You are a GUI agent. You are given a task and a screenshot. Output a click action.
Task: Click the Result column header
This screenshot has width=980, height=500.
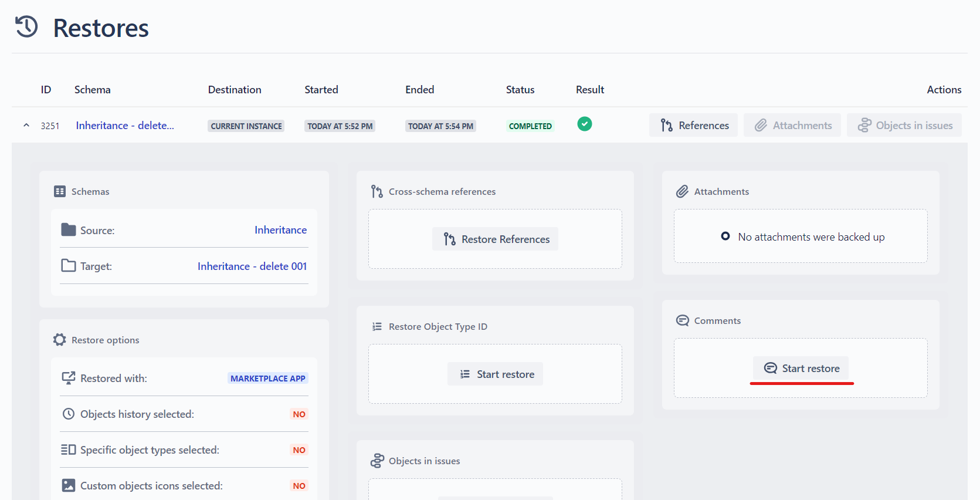coord(590,90)
